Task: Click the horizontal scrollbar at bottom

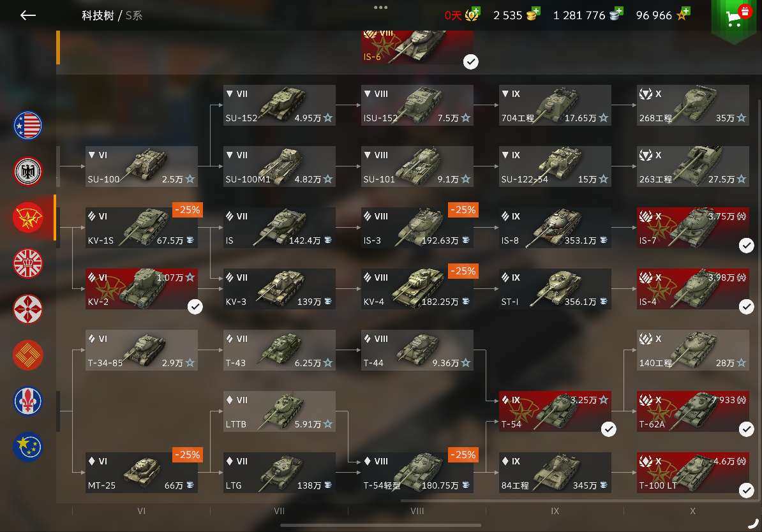Action: (380, 525)
